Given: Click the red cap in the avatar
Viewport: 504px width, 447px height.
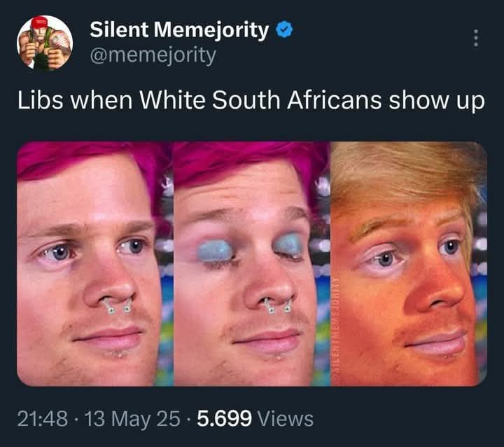Looking at the screenshot, I should click(x=39, y=22).
